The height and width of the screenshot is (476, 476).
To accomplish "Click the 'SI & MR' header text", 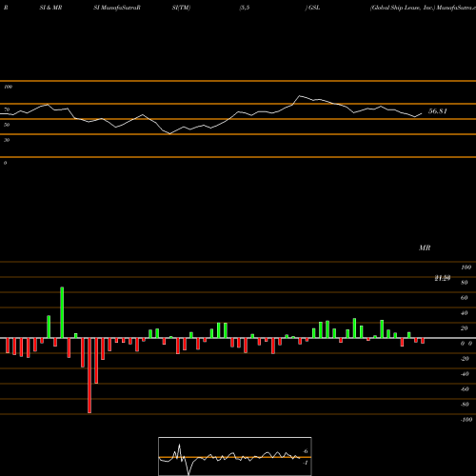I will [50, 8].
